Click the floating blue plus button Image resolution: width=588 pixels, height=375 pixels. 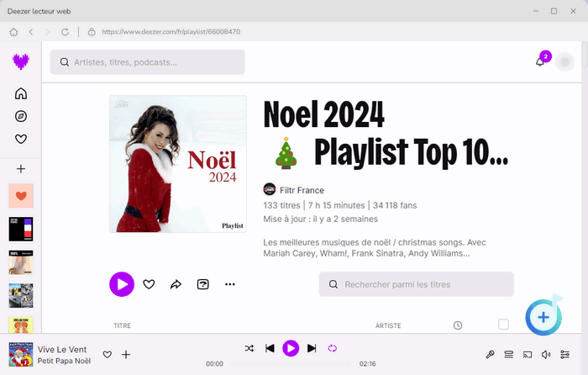click(x=543, y=317)
